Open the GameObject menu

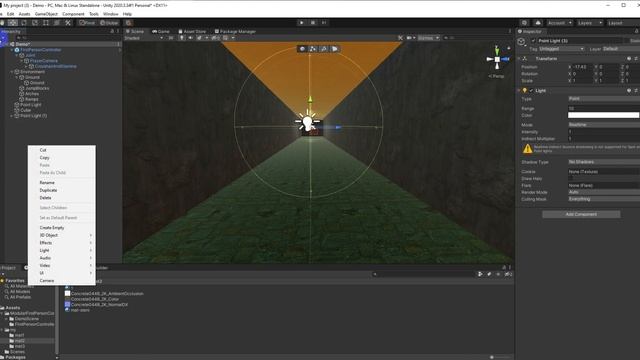[46, 14]
